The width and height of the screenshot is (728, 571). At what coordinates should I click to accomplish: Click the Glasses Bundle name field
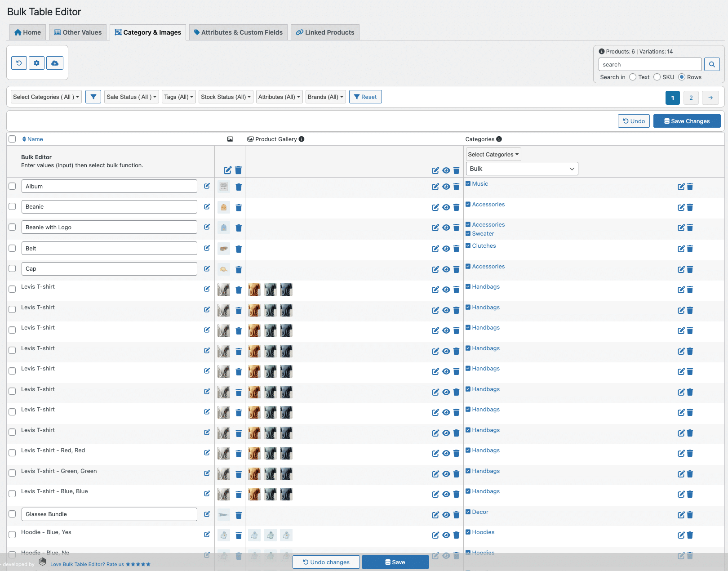coord(109,514)
